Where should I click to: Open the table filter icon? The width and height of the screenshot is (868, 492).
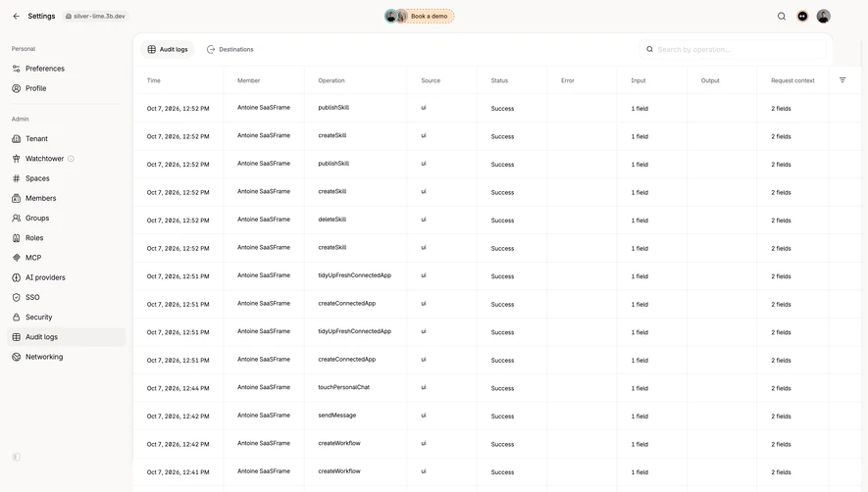(x=842, y=80)
